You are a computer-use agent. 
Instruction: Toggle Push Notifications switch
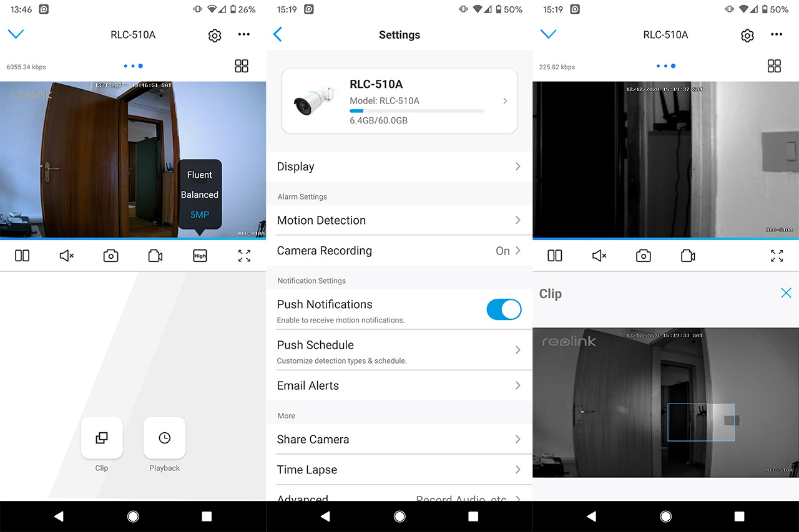pos(504,309)
